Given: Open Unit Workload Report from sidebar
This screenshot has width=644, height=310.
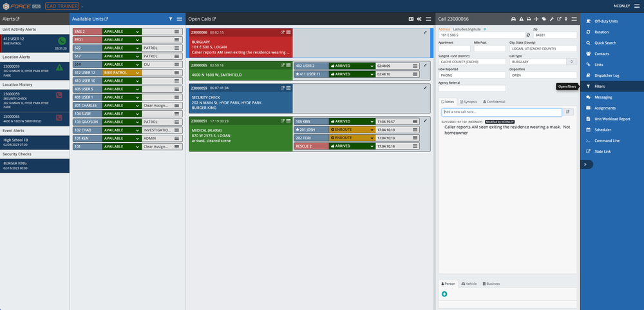Looking at the screenshot, I should coord(612,119).
